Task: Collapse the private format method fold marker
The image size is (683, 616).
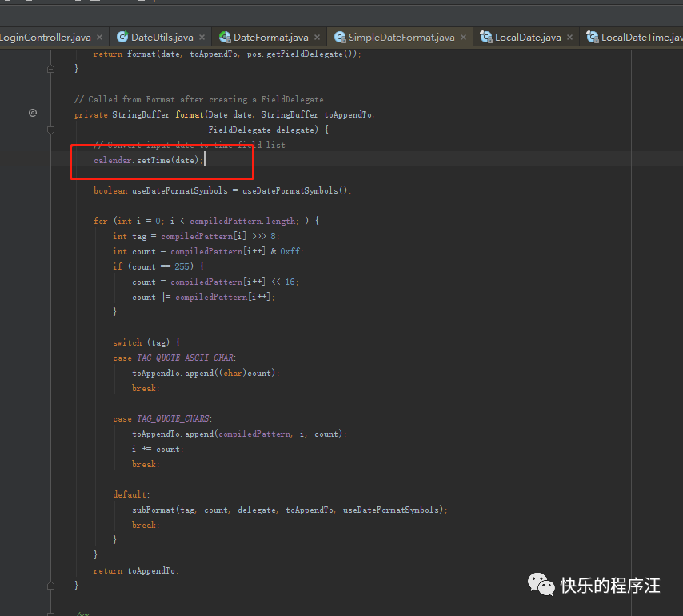Action: click(x=51, y=130)
